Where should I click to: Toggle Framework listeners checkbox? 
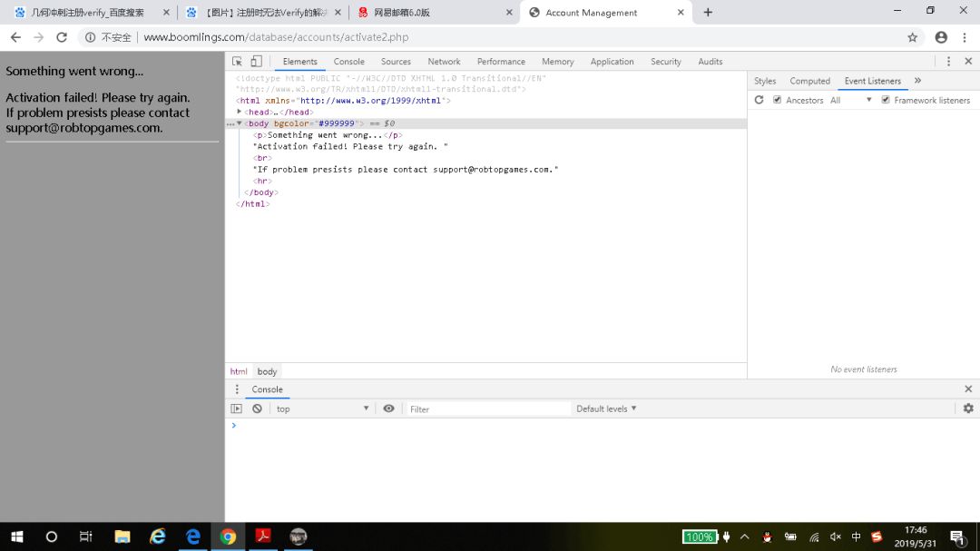click(885, 100)
